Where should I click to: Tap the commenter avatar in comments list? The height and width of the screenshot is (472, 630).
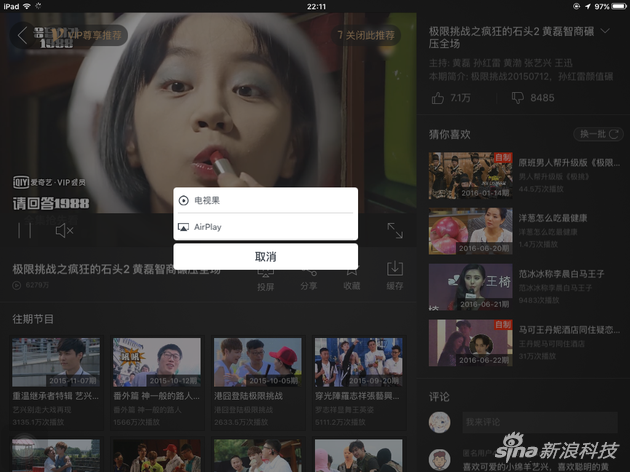pyautogui.click(x=439, y=460)
